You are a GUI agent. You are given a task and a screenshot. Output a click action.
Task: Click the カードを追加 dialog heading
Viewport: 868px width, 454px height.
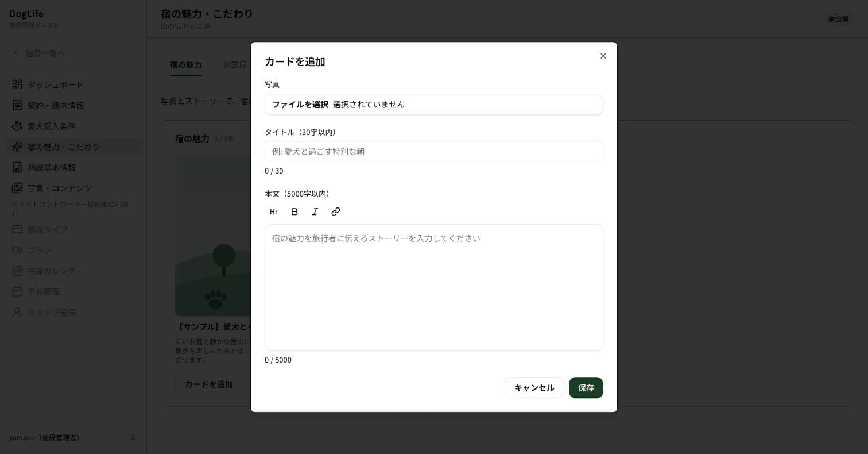click(x=295, y=61)
